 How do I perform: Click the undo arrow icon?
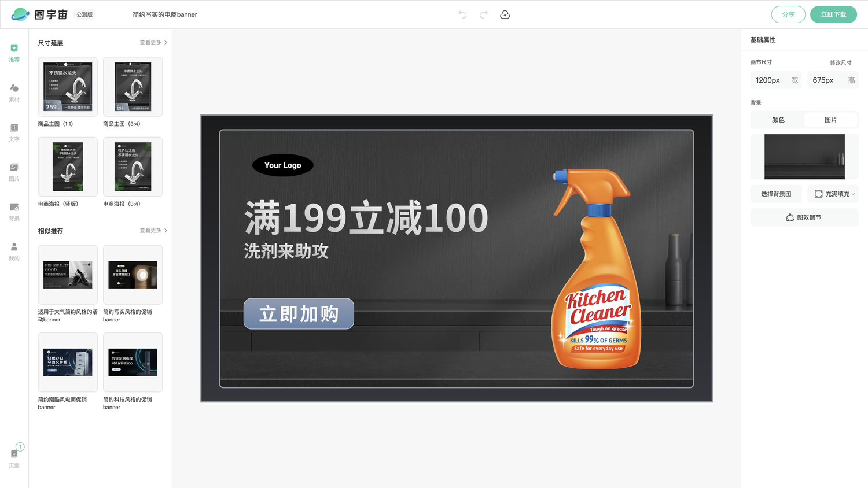[462, 14]
